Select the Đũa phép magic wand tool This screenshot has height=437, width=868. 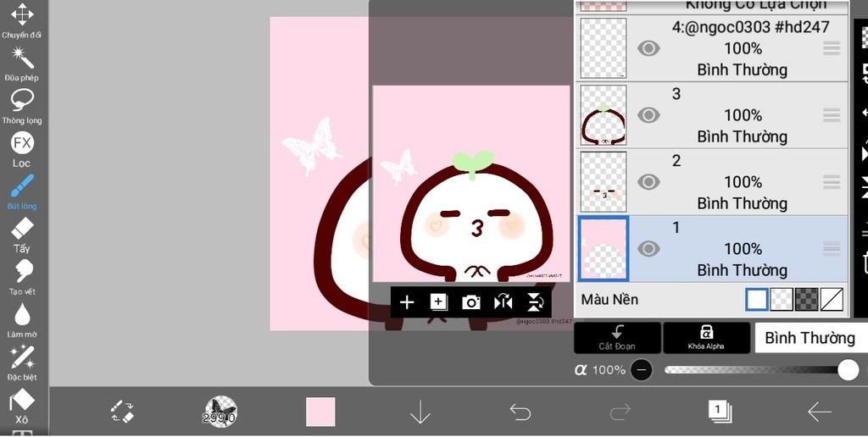point(21,64)
